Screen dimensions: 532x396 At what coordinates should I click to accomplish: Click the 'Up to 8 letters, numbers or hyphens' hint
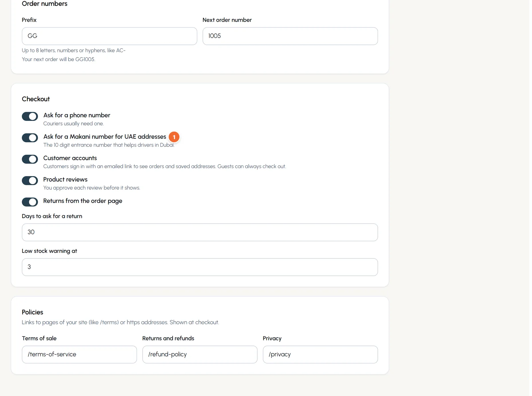click(74, 50)
